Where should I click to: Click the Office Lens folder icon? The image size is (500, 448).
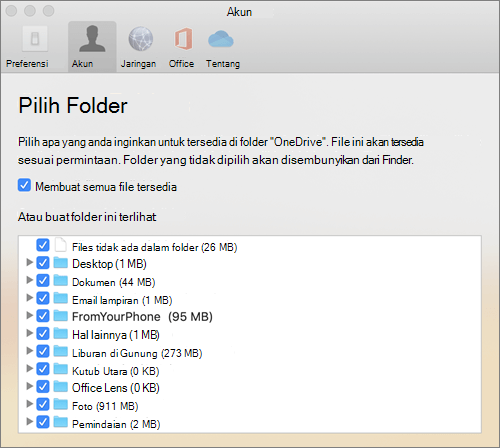[61, 387]
